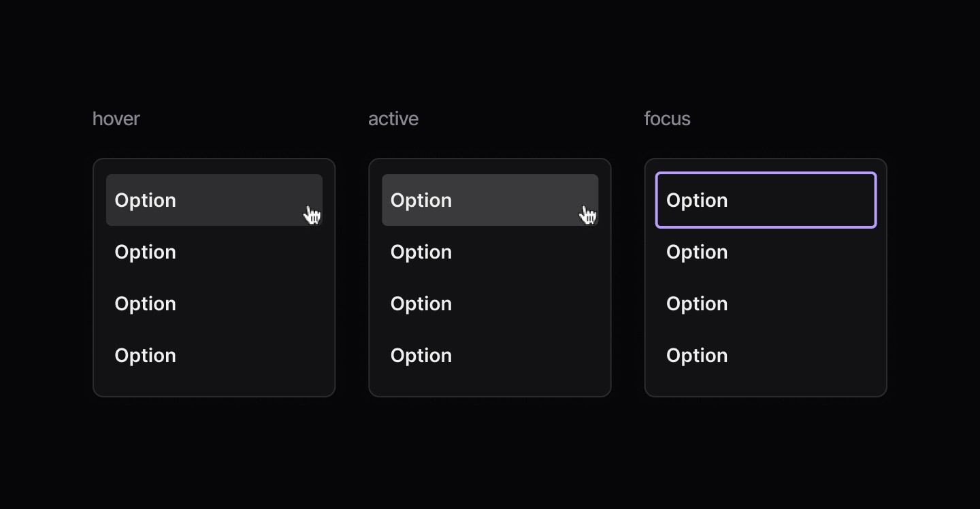Click the cursor icon in the hover panel
The width and height of the screenshot is (980, 509).
pos(312,214)
